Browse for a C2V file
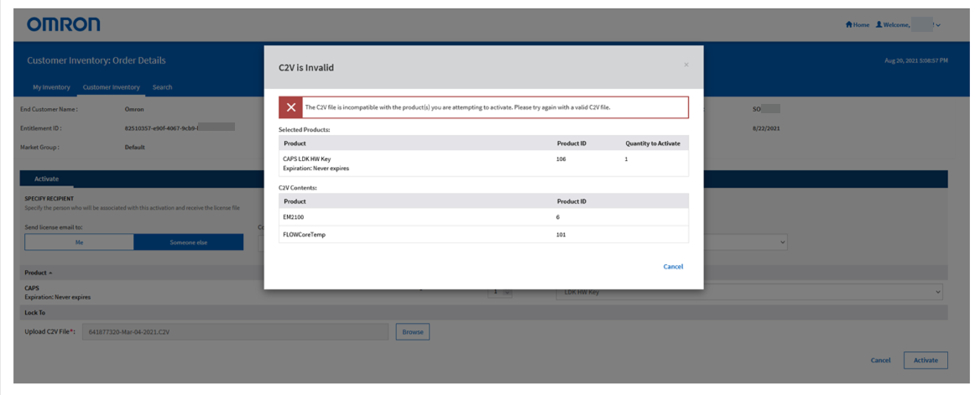 tap(413, 332)
